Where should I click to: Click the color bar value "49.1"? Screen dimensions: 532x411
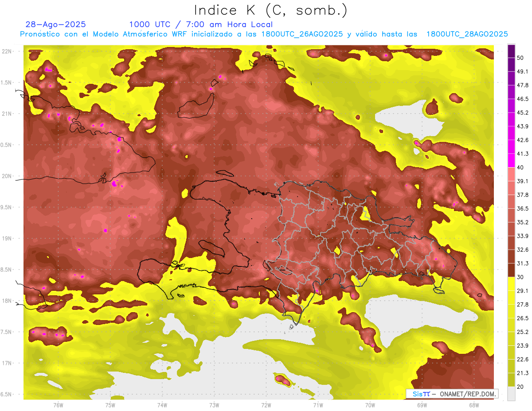click(x=523, y=71)
